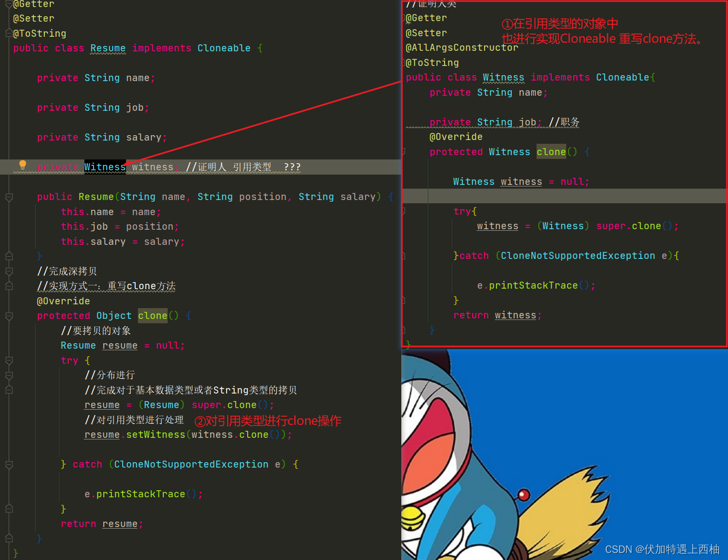Click highlighted clone in protected Witness clone
This screenshot has width=728, height=560.
(x=551, y=152)
